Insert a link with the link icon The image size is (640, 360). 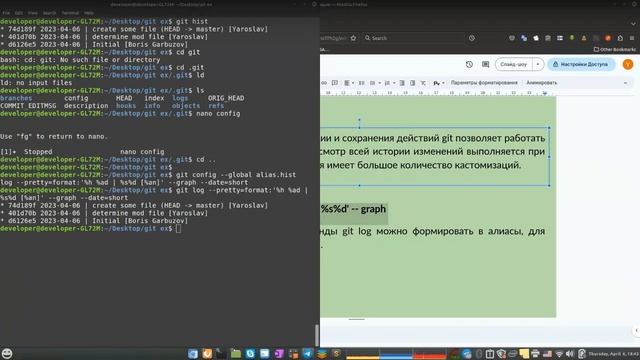click(324, 83)
